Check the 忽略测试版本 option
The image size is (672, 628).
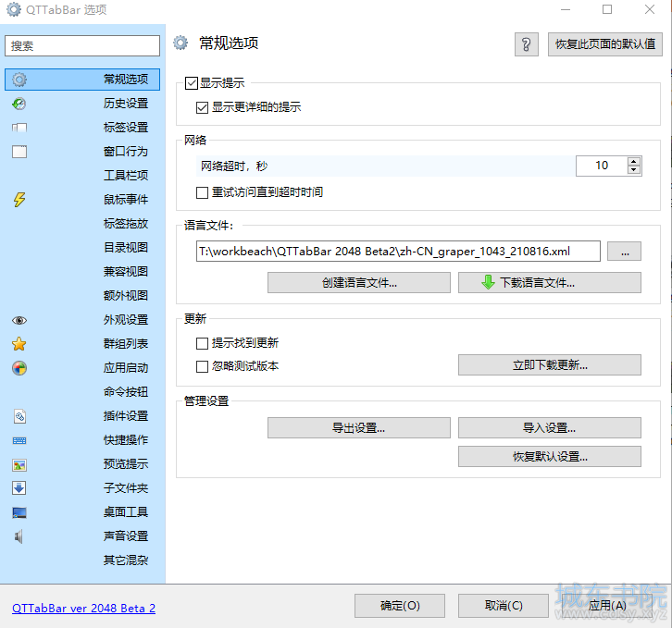coord(203,366)
